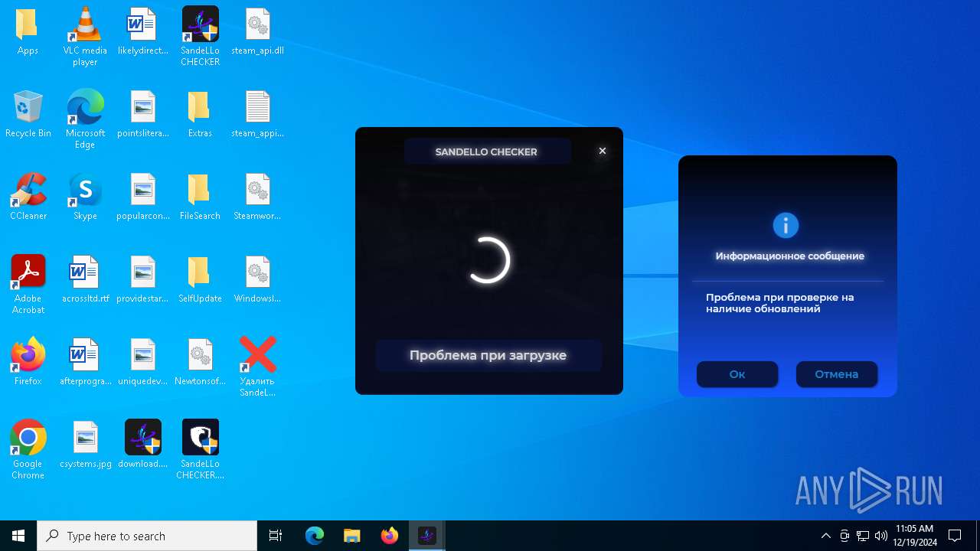This screenshot has height=551, width=980.
Task: Close the SANDELLO CHECKER window
Action: pos(603,151)
